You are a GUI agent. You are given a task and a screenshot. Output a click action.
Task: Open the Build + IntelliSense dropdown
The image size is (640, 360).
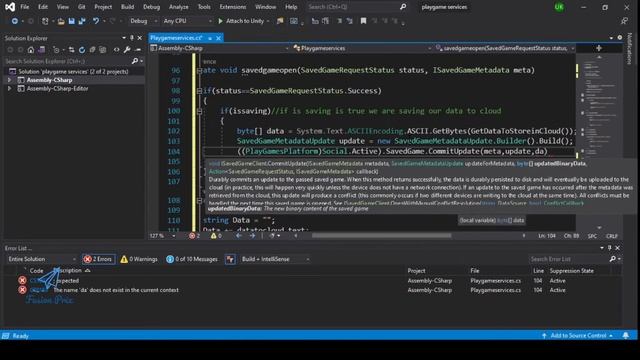(x=275, y=259)
